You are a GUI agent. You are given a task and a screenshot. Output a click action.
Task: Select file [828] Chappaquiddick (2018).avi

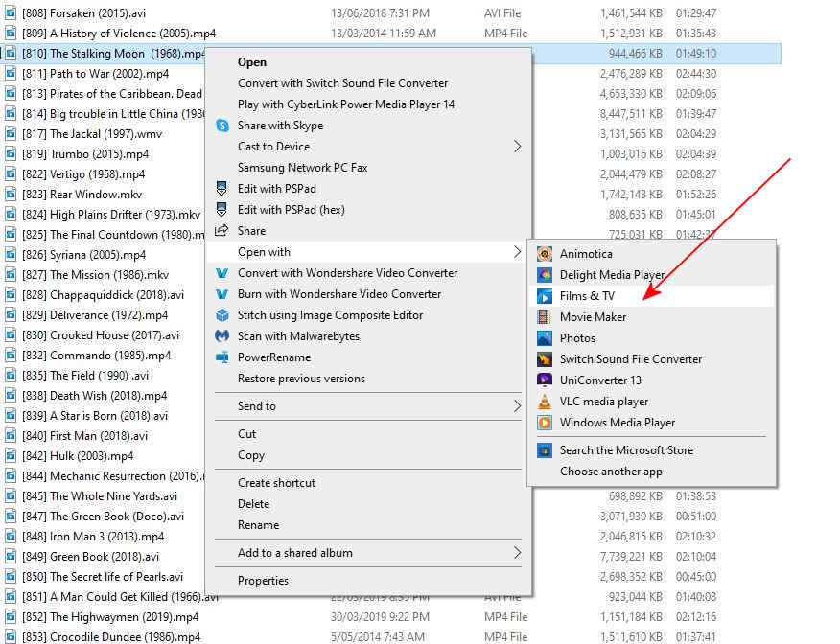[x=103, y=295]
